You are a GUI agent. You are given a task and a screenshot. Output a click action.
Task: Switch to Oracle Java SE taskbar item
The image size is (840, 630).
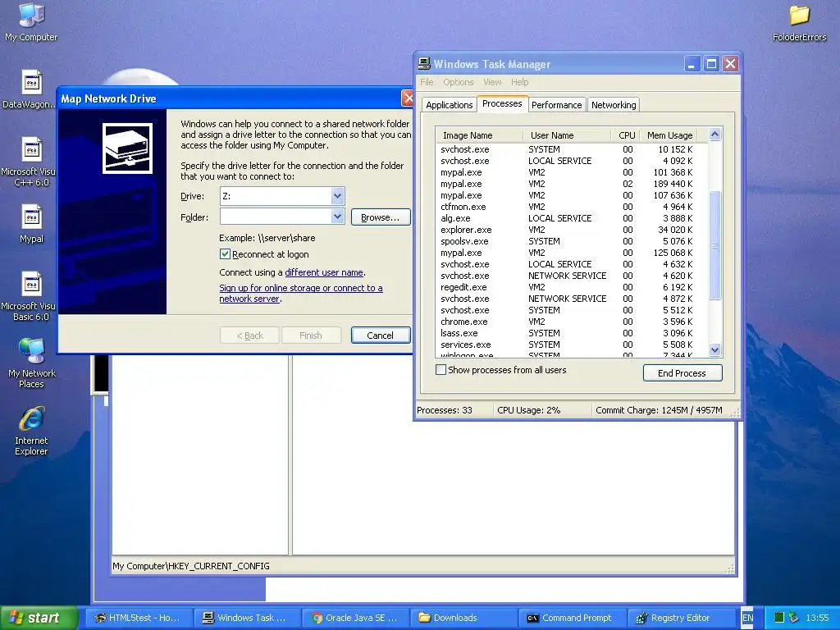[x=354, y=618]
